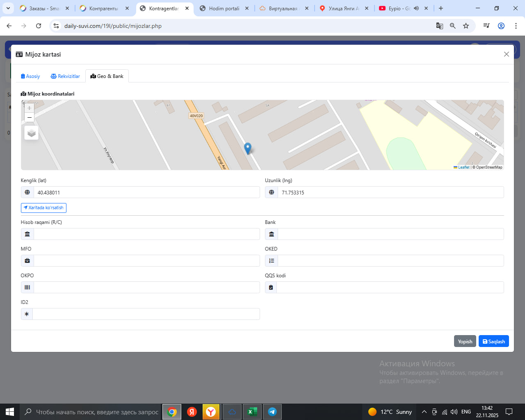Reload the page with refresh button
This screenshot has height=420, width=525.
pyautogui.click(x=39, y=26)
